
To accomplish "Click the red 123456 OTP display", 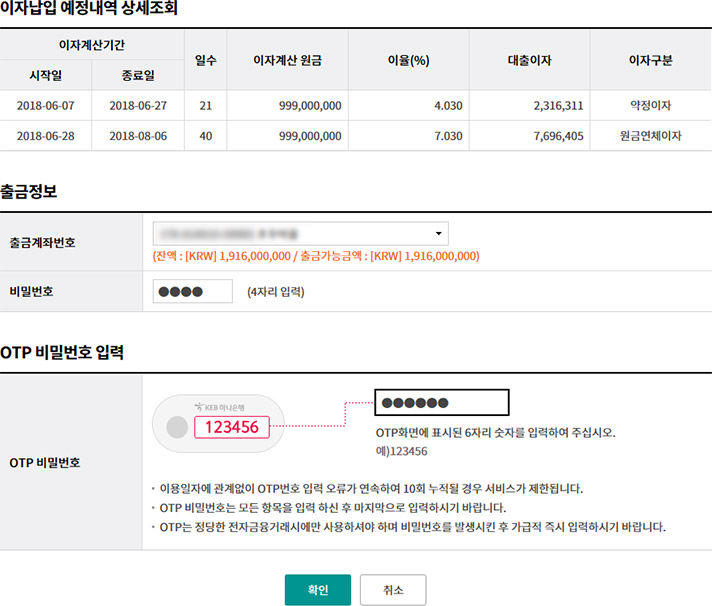I will point(232,427).
